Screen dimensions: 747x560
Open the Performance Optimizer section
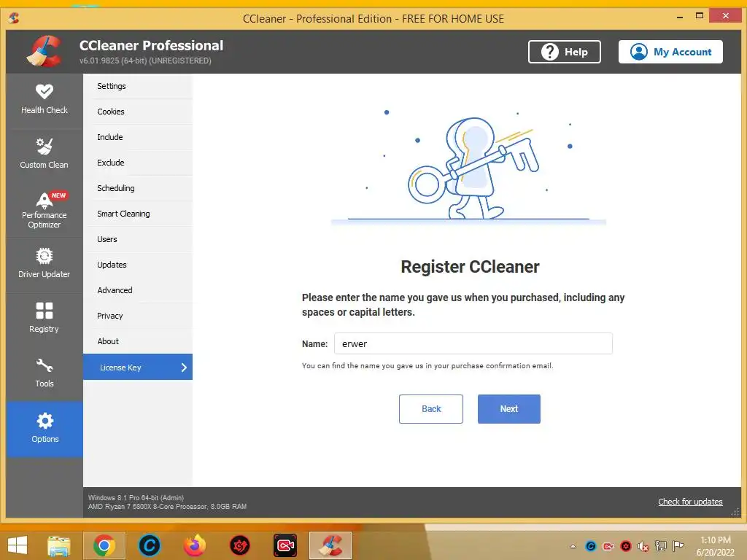click(x=44, y=210)
